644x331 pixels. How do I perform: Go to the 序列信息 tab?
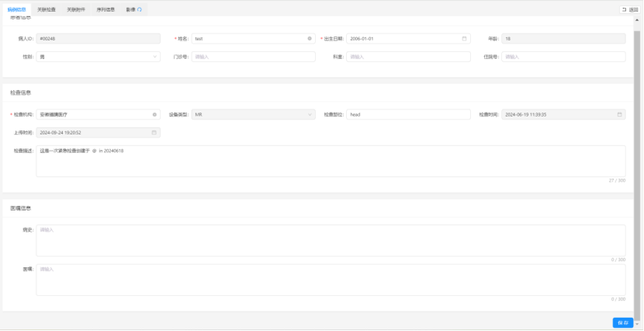(106, 9)
